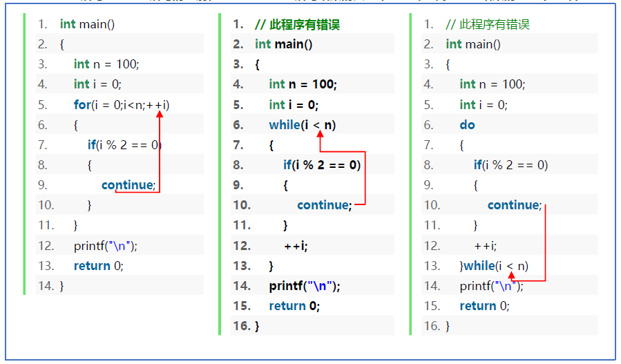Click the 'do' keyword in right code block
The height and width of the screenshot is (364, 621).
(467, 125)
